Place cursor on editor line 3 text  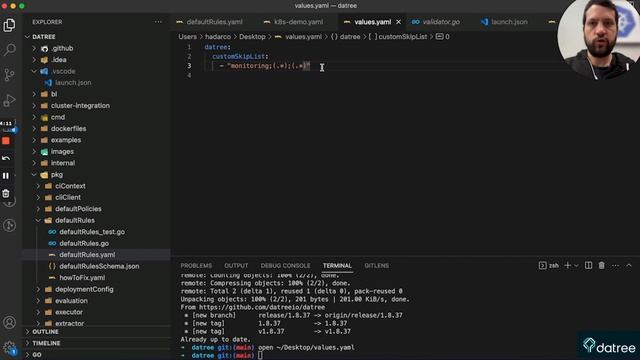coord(269,66)
